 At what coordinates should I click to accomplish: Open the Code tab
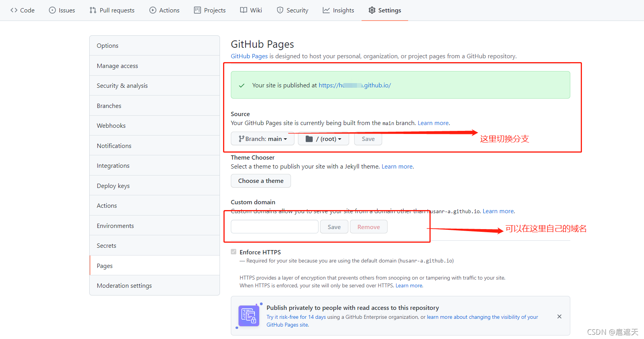[x=23, y=10]
